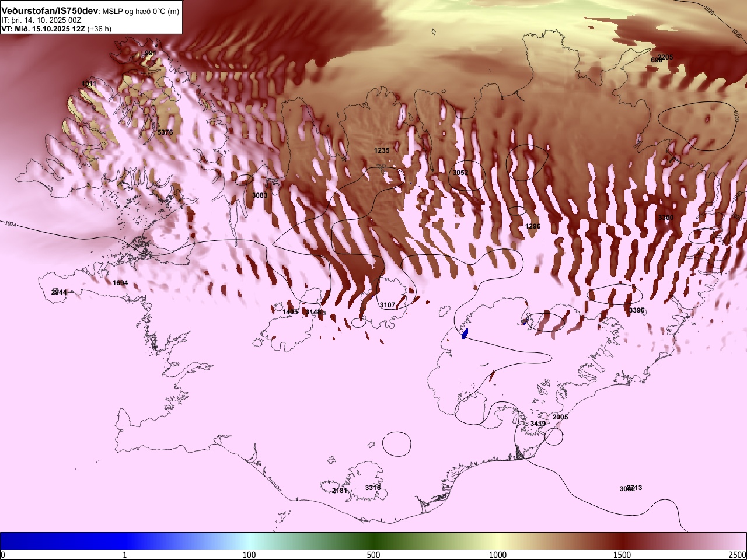Select the map value "3083"
This screenshot has height=560, width=747.
(260, 195)
